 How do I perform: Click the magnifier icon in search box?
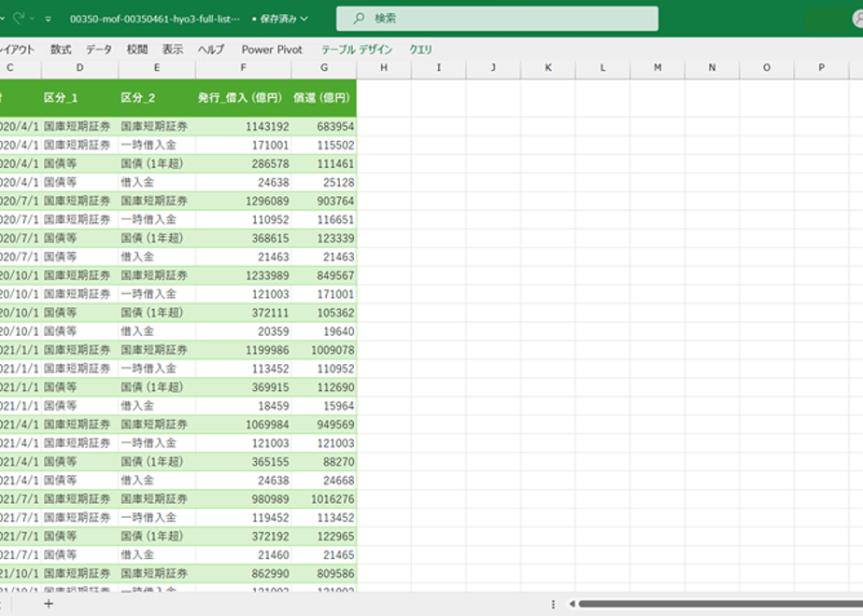[x=359, y=19]
